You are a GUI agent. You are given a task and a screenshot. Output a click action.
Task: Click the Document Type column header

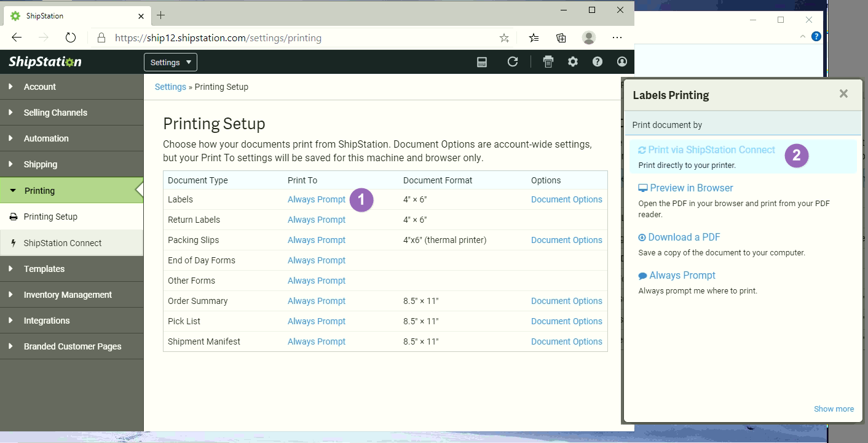[x=198, y=180]
